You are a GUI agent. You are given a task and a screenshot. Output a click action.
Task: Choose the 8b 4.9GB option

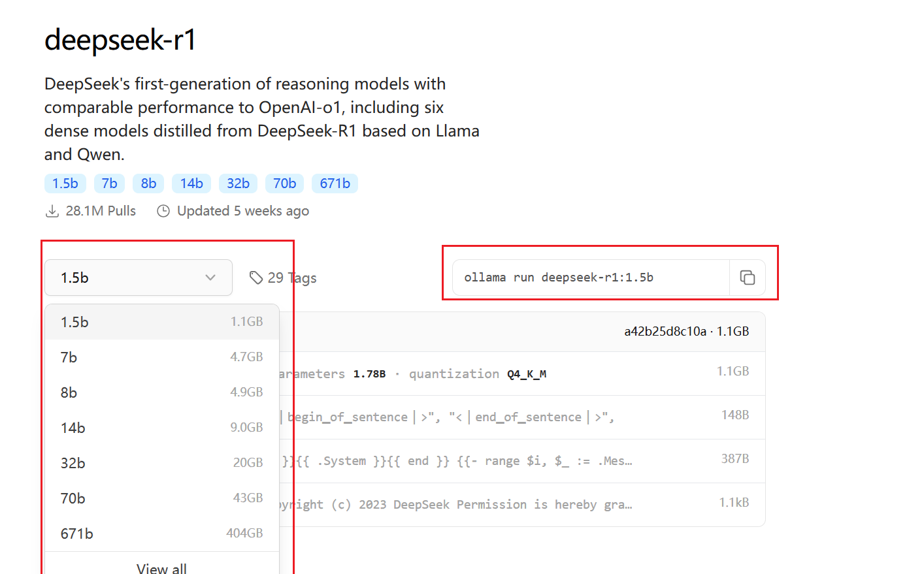click(x=162, y=392)
